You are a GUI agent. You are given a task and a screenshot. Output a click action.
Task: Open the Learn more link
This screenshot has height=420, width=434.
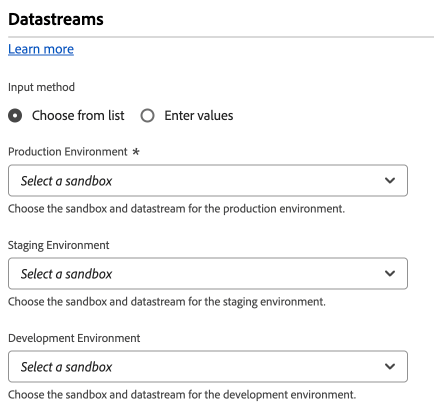tap(41, 49)
